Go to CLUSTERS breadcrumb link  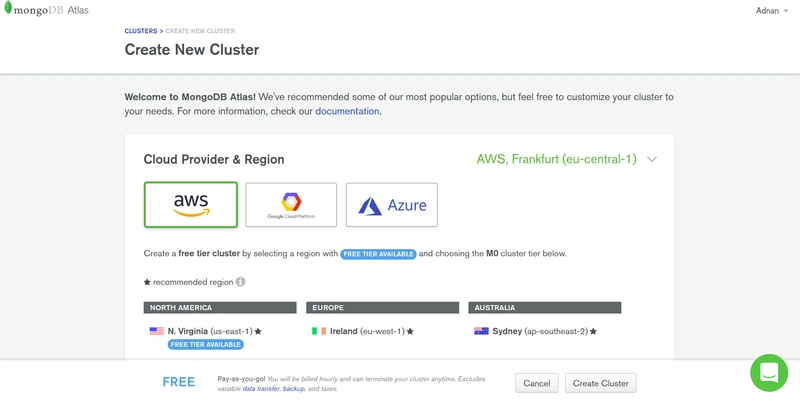tap(141, 31)
